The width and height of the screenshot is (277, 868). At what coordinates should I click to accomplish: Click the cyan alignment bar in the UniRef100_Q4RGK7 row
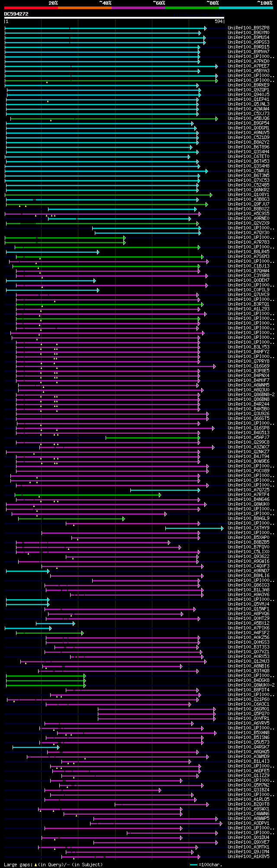[x=36, y=747]
